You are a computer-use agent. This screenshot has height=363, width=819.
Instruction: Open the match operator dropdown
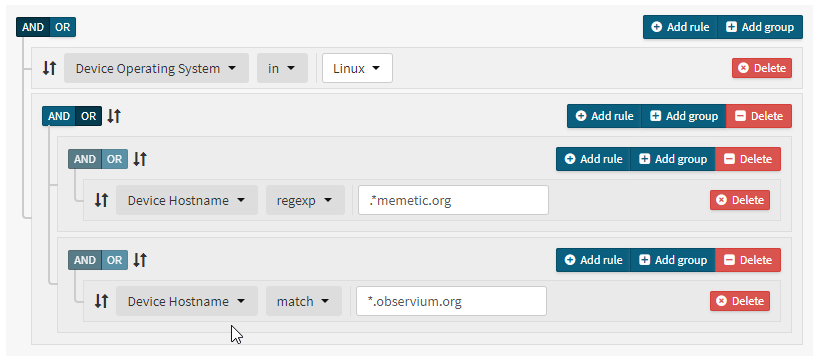[x=303, y=301]
